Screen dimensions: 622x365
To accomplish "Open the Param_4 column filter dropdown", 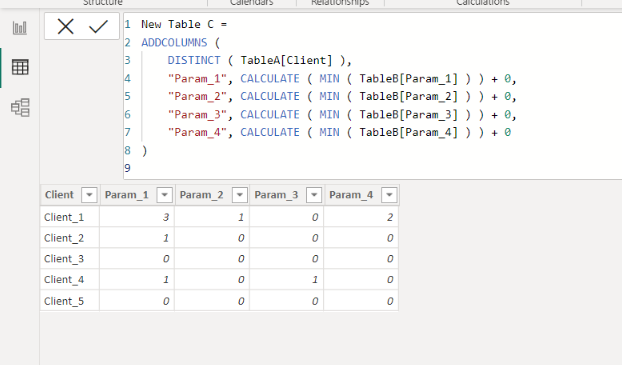I will pos(389,195).
